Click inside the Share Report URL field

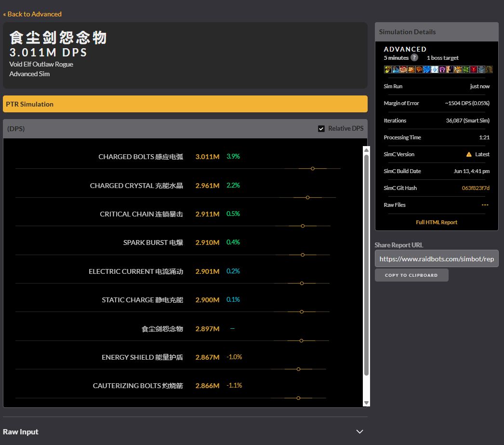click(436, 258)
